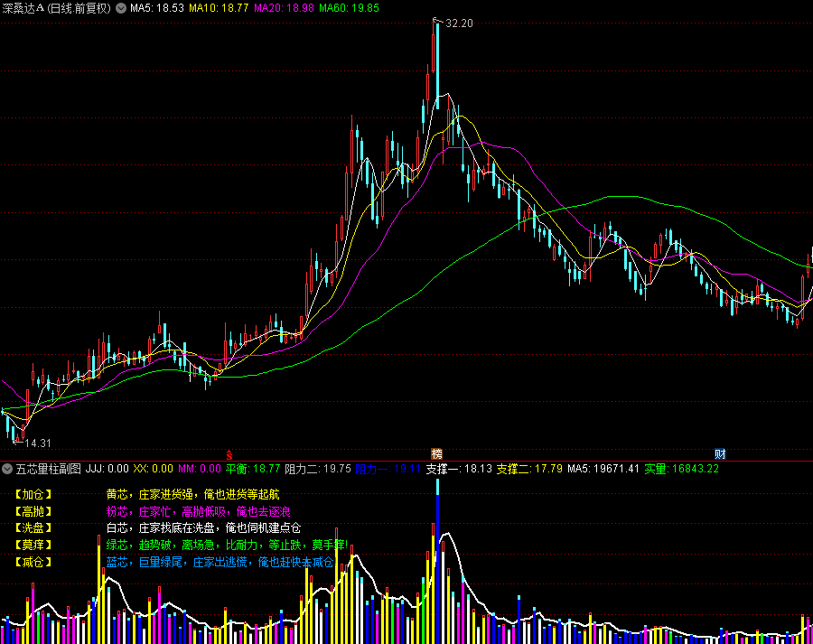This screenshot has height=644, width=813.
Task: Click the 【减仓】 label
Action: 33,562
